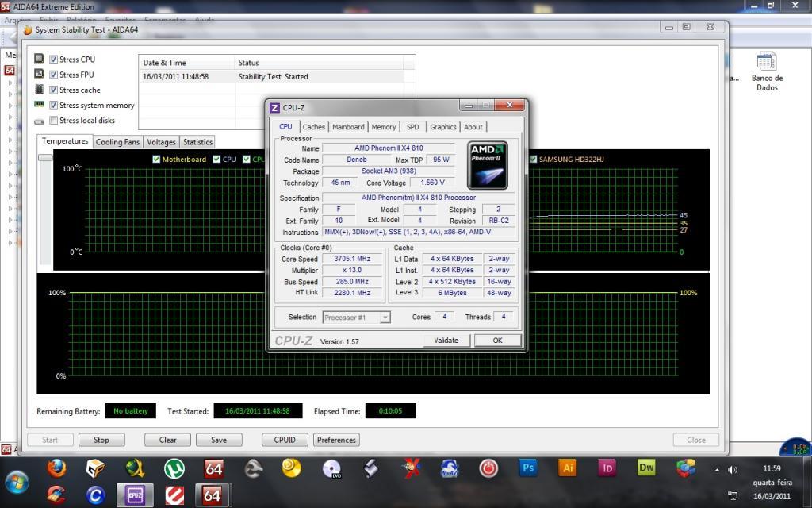Image resolution: width=812 pixels, height=508 pixels.
Task: Click the taskbar clock showing 11:59
Action: [772, 468]
